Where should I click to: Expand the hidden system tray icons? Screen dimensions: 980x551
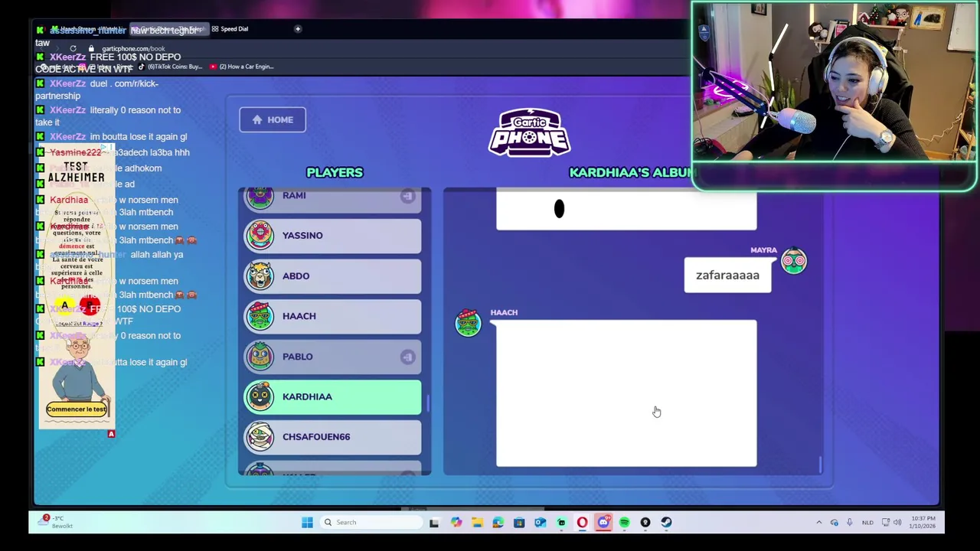pos(818,523)
